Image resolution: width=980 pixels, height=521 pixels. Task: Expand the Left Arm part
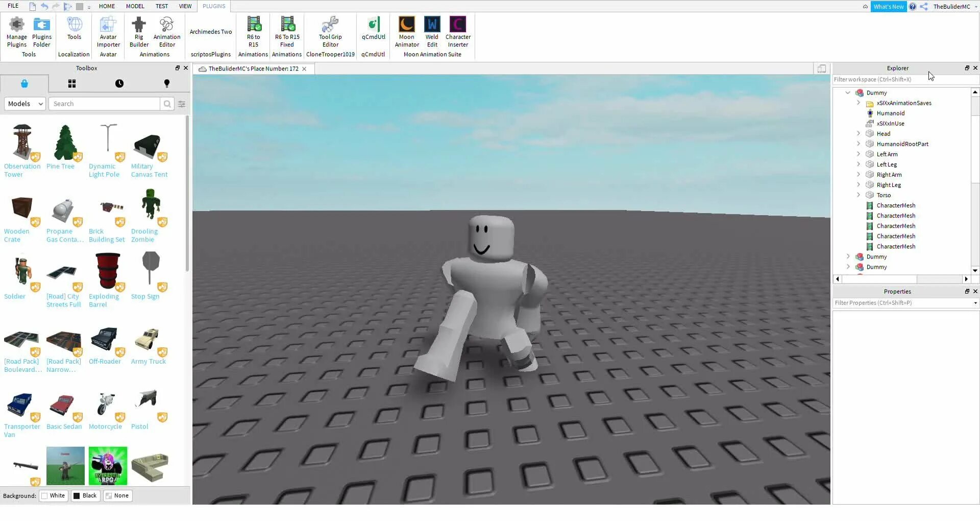[859, 154]
